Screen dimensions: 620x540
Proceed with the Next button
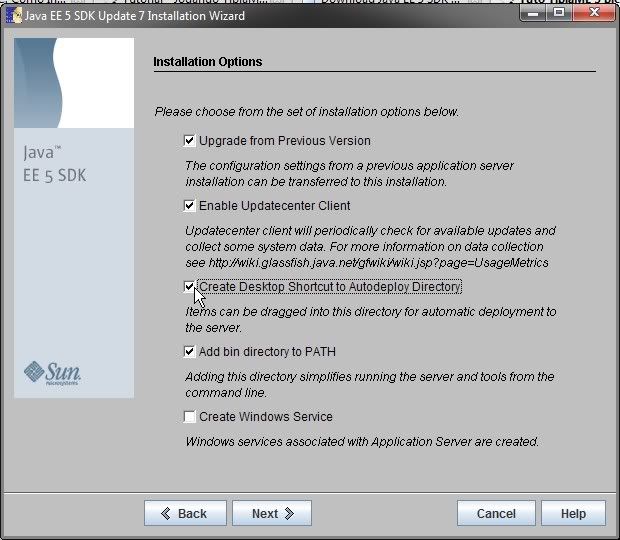(x=272, y=513)
